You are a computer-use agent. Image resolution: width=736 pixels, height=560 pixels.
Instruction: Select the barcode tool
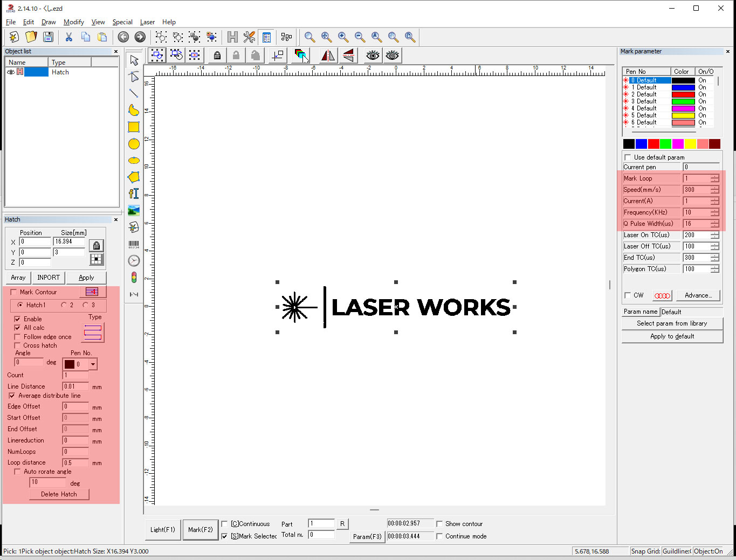click(134, 244)
